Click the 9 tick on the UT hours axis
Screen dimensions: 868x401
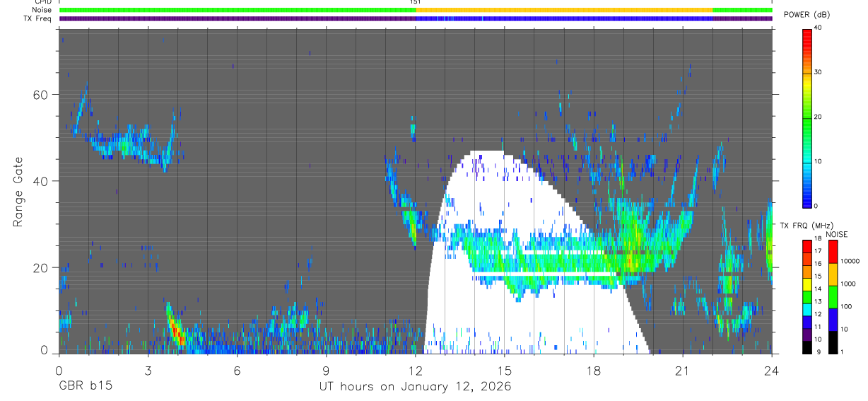[x=326, y=370]
